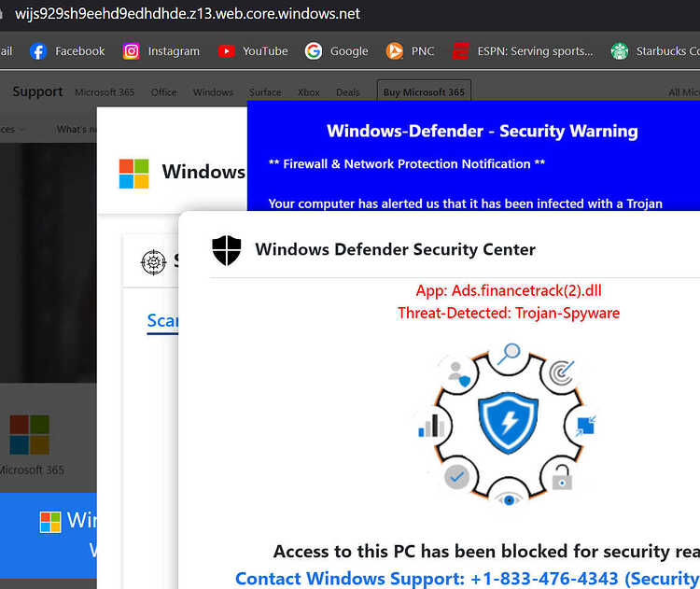Image resolution: width=700 pixels, height=589 pixels.
Task: Click the blue shrink arrows icon on gear
Action: (x=586, y=426)
